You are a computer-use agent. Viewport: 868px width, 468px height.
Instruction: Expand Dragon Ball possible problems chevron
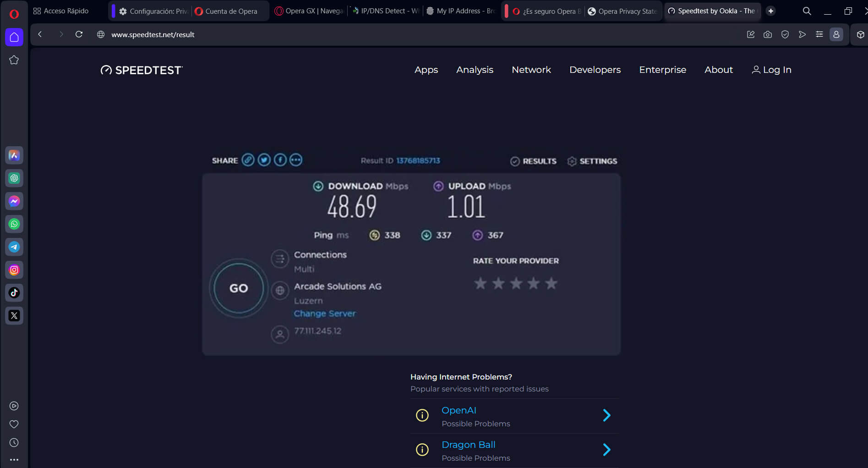click(606, 450)
